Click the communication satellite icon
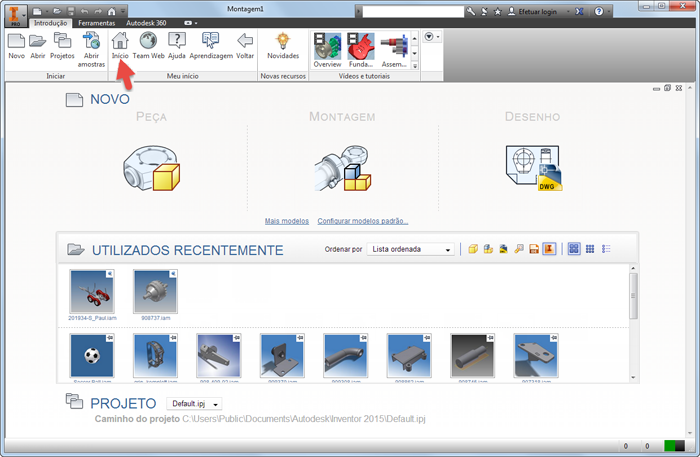The height and width of the screenshot is (457, 700). click(484, 12)
